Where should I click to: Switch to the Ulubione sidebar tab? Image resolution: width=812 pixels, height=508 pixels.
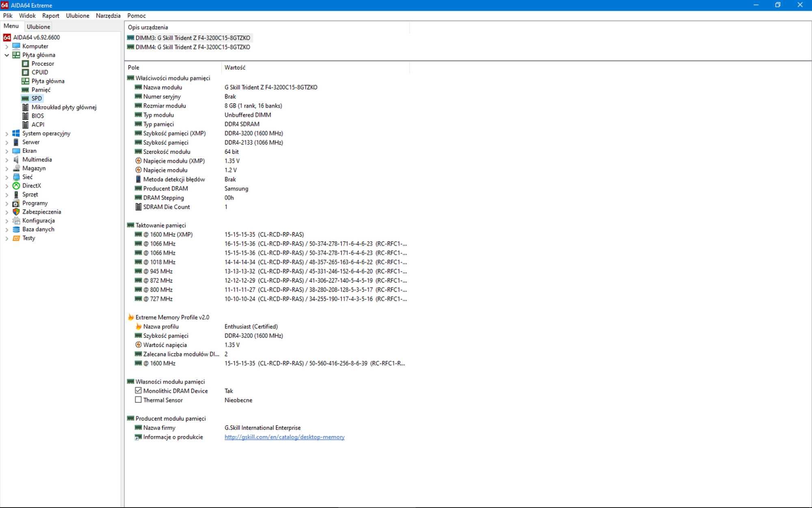coord(39,27)
